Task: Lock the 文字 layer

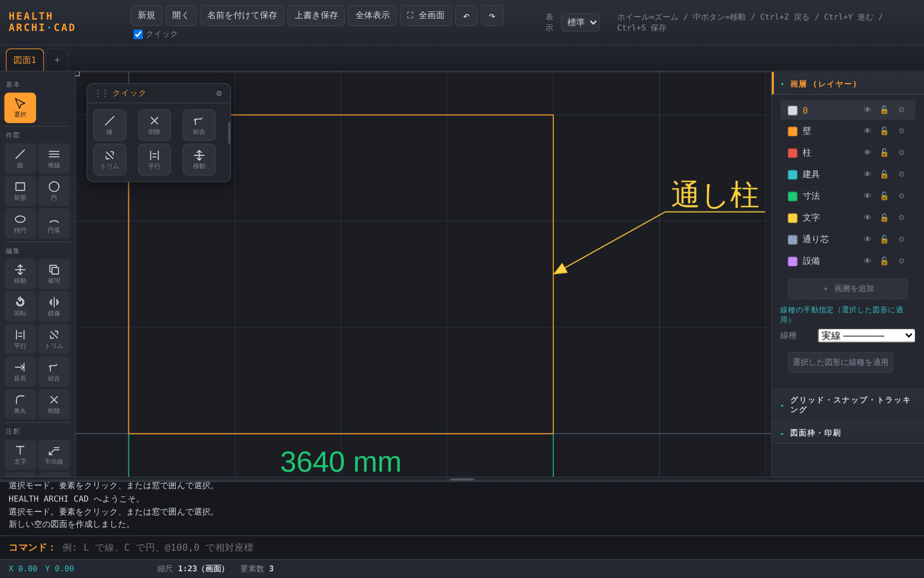Action: 884,218
